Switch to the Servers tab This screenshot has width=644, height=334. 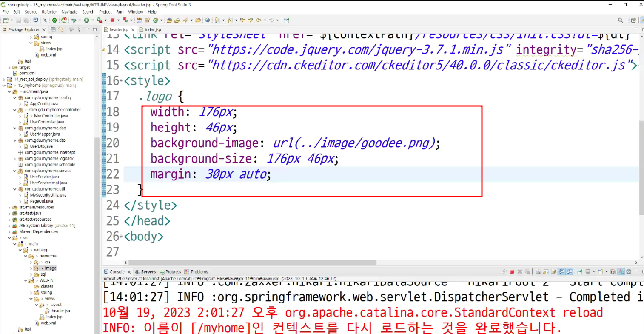coord(145,271)
